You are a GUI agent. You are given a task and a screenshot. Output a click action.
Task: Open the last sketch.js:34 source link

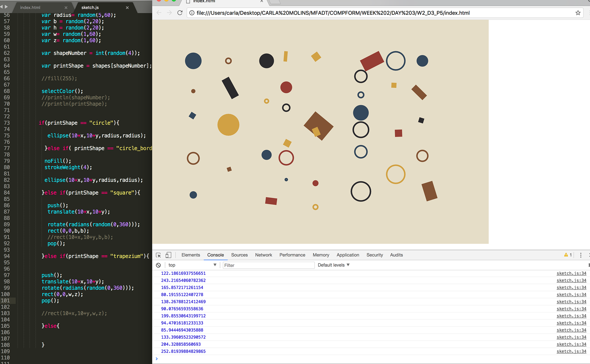pyautogui.click(x=571, y=351)
